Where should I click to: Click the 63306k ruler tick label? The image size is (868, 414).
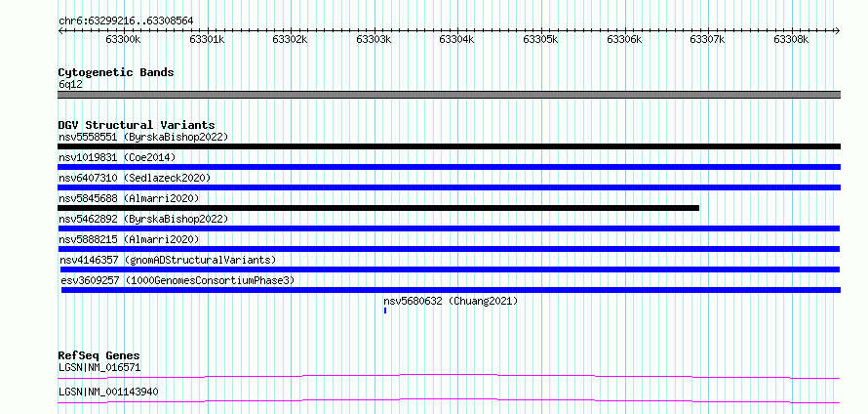(x=624, y=40)
